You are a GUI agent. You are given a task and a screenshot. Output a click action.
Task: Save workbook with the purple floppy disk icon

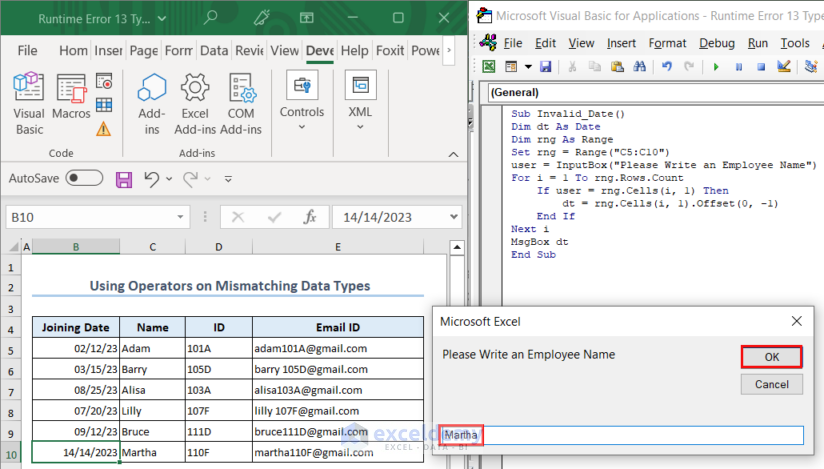[x=124, y=179]
